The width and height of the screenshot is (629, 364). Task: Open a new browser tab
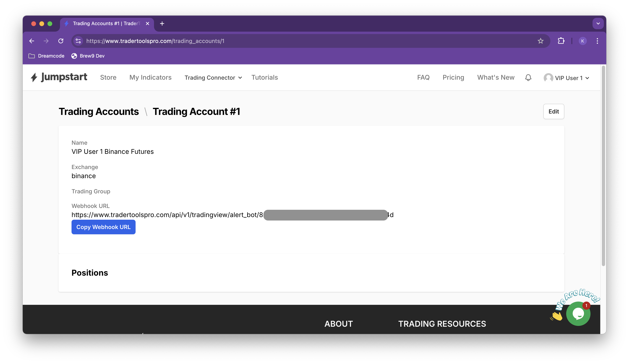162,24
